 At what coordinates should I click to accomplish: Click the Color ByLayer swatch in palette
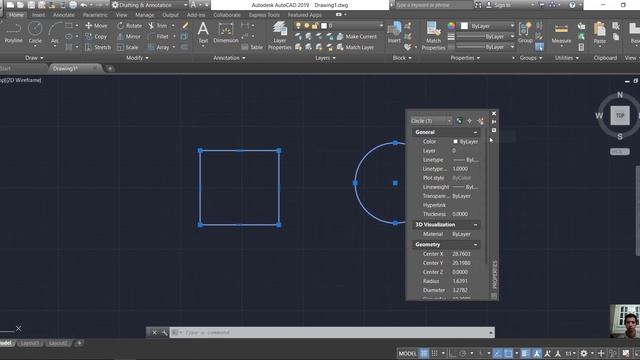tap(455, 142)
